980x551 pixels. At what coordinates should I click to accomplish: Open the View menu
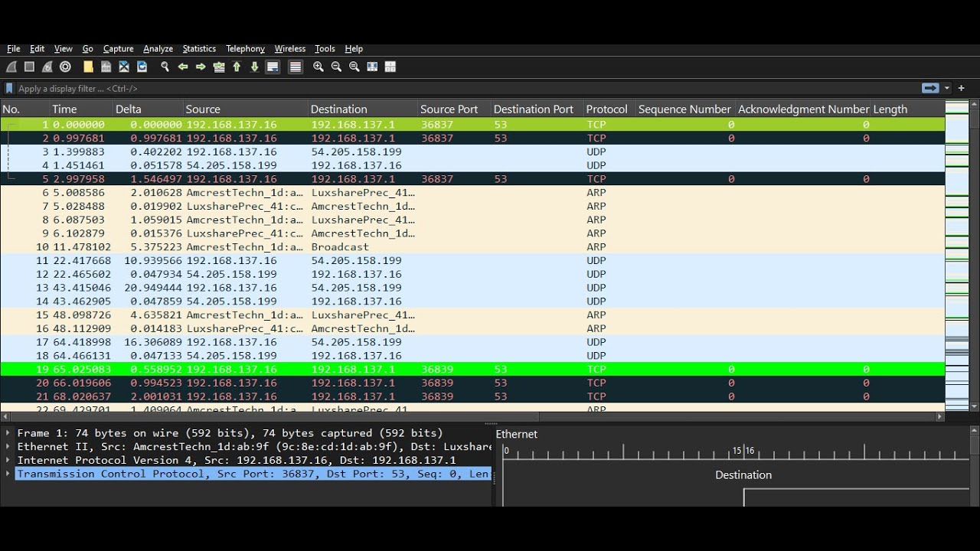pyautogui.click(x=64, y=49)
